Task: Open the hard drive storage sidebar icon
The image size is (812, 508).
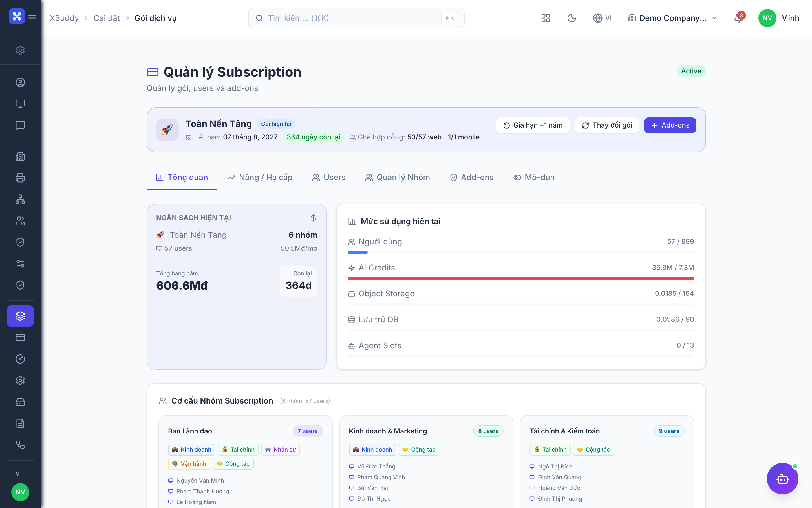Action: tap(20, 402)
